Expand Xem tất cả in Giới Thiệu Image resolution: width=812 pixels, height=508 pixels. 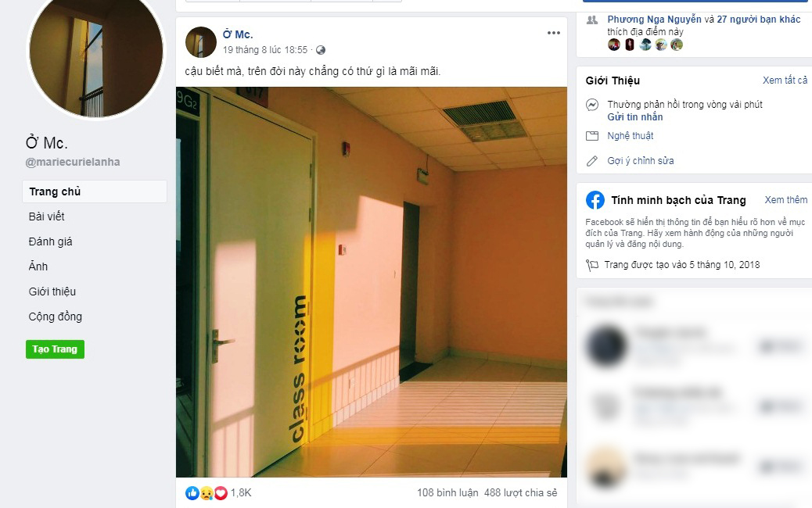coord(785,80)
